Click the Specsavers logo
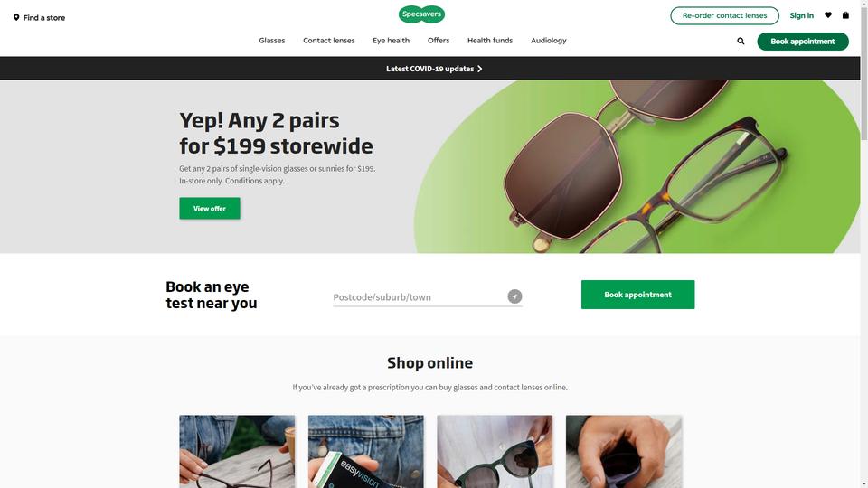Image resolution: width=868 pixels, height=488 pixels. (x=421, y=14)
